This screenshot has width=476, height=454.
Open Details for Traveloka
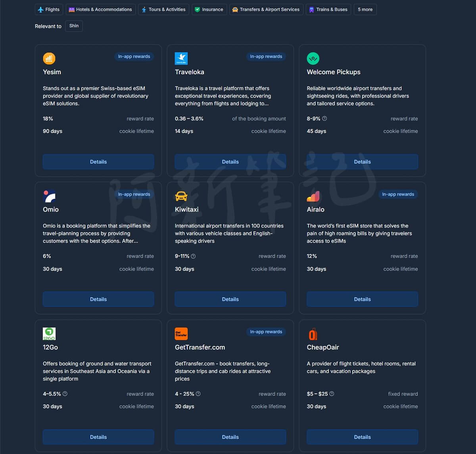point(230,162)
